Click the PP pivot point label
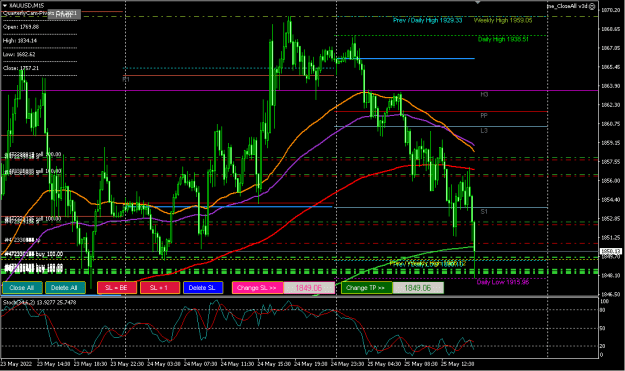Viewport: 625px width, 371px height. click(484, 116)
